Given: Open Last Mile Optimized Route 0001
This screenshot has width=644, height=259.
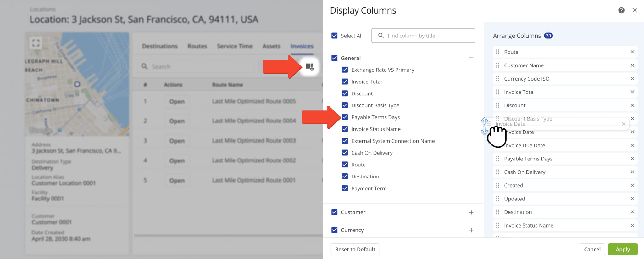Looking at the screenshot, I should pyautogui.click(x=177, y=181).
